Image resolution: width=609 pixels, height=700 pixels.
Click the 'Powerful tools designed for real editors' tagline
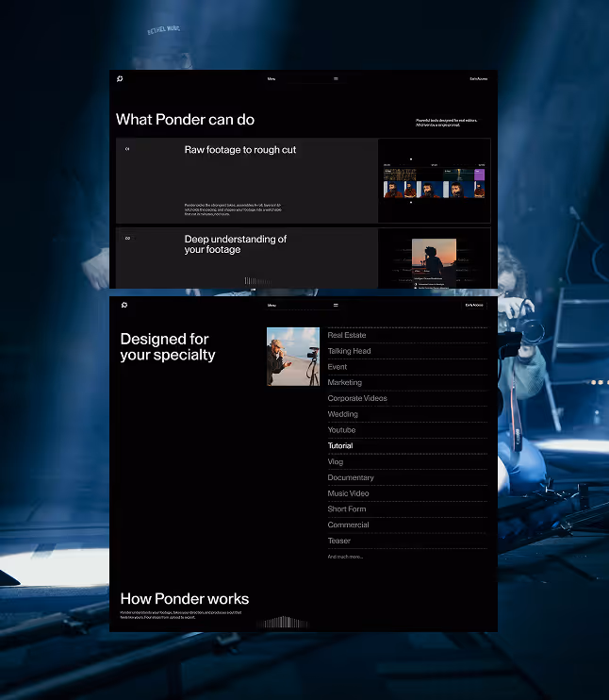447,123
